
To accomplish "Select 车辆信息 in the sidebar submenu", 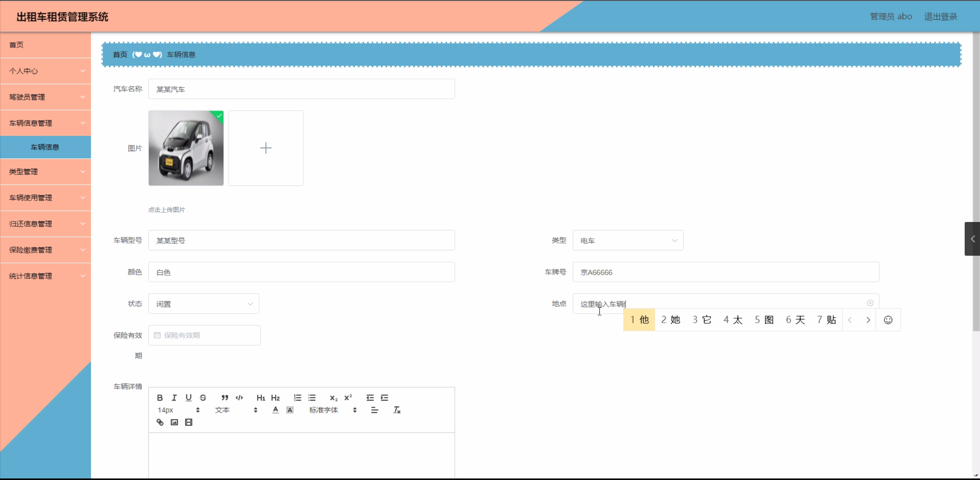I will click(45, 147).
